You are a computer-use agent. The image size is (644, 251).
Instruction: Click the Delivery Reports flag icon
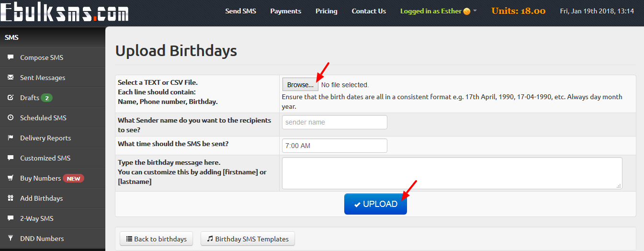coord(11,138)
